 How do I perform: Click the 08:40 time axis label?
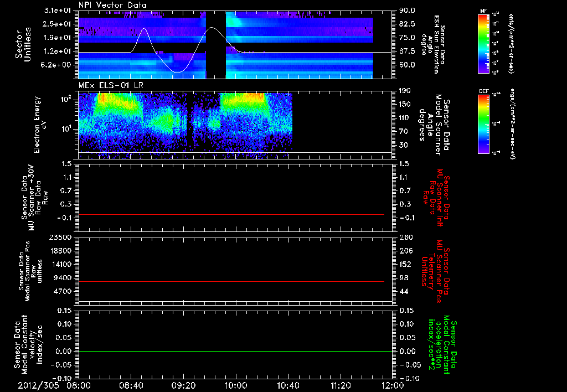(131, 386)
